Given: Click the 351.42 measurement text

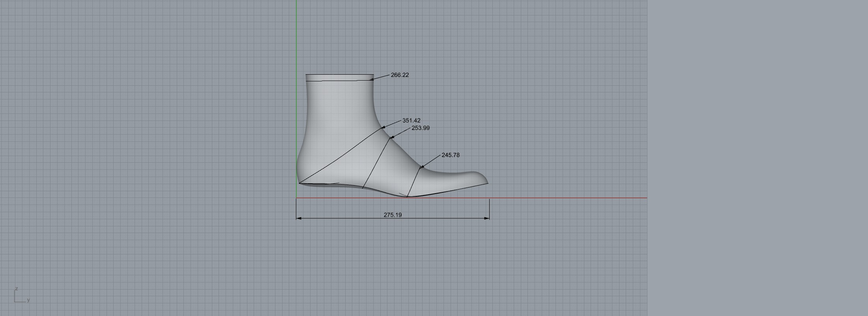Looking at the screenshot, I should pyautogui.click(x=411, y=120).
